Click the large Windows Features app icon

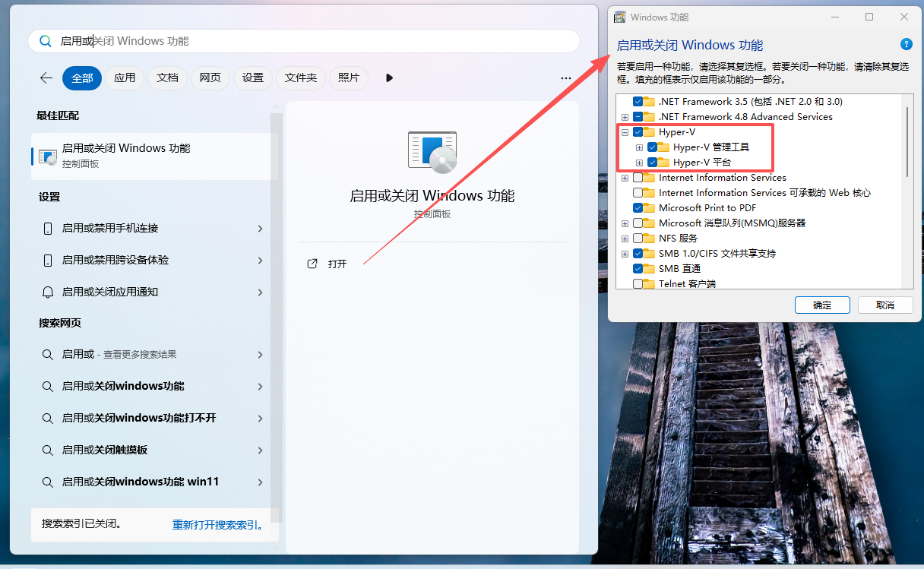pyautogui.click(x=432, y=152)
